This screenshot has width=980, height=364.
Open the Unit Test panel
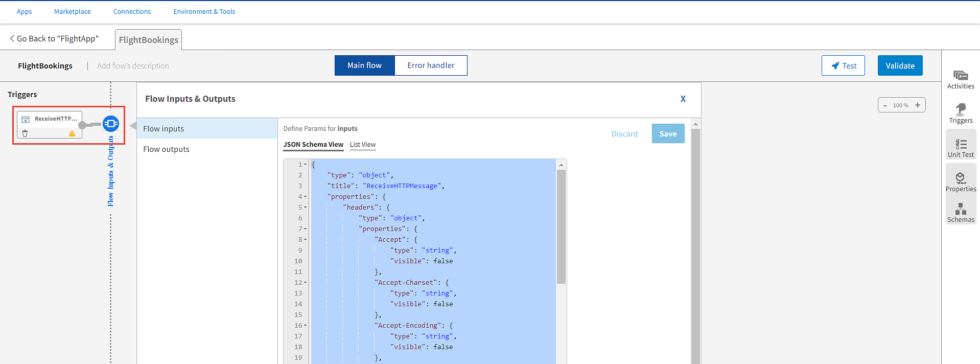point(960,147)
